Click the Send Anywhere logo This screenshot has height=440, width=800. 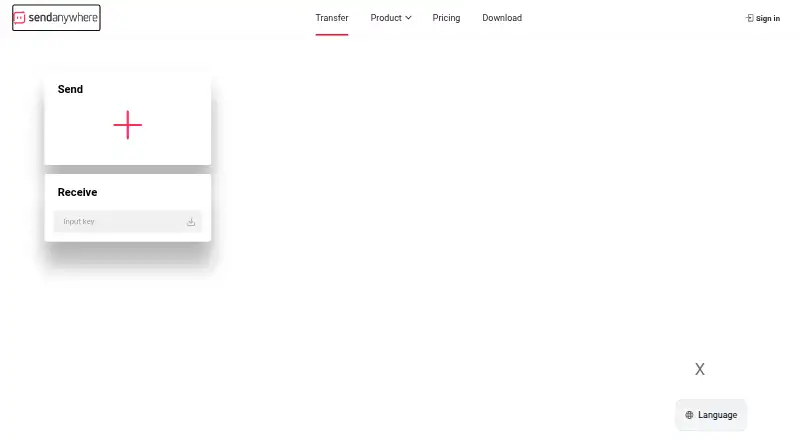coord(56,18)
